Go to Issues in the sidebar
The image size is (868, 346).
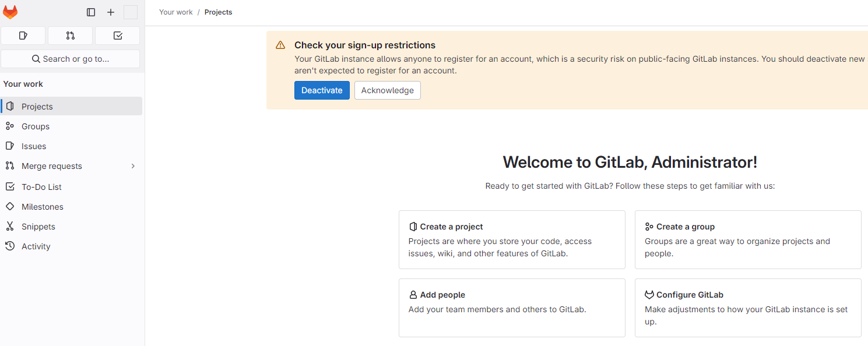click(x=34, y=146)
